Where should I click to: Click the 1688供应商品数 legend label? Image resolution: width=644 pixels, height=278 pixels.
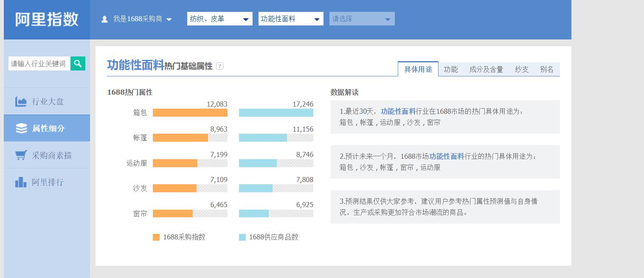tap(274, 237)
